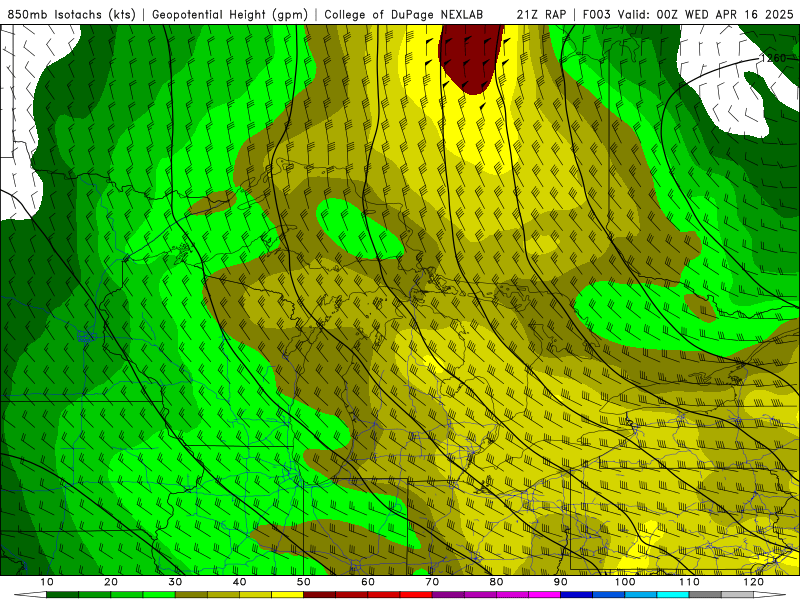Viewport: 800px width, 600px height.
Task: Click the colorbar label '70'
Action: click(x=432, y=582)
